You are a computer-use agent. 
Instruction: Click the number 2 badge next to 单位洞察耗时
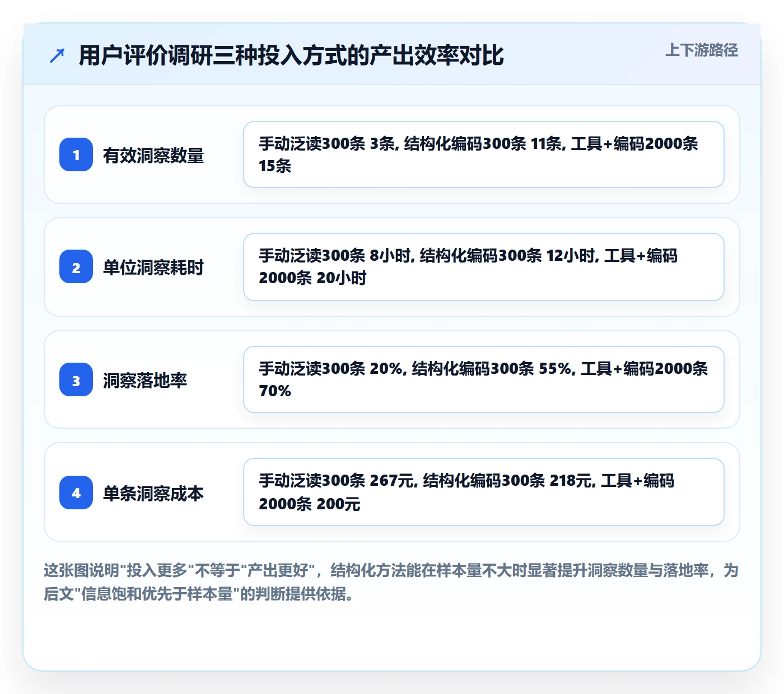(x=76, y=266)
